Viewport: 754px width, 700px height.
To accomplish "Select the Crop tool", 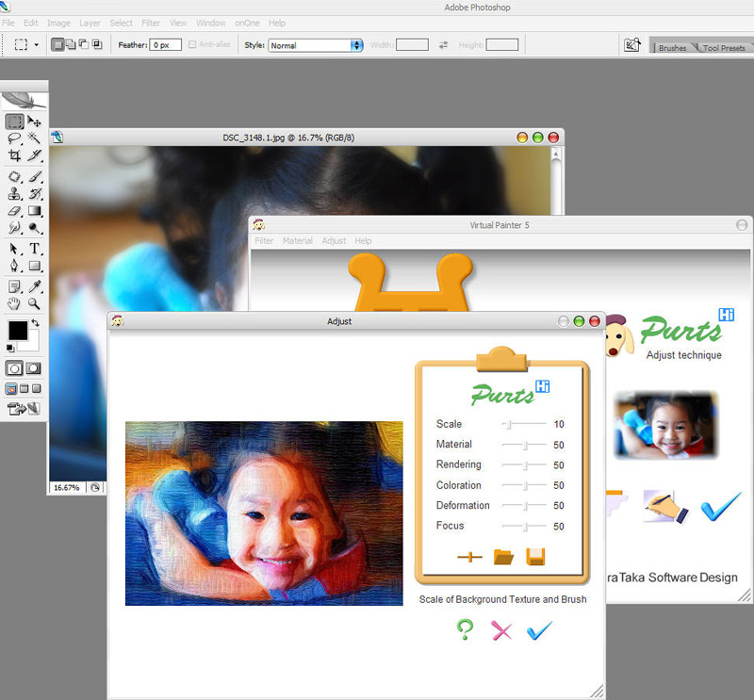I will click(14, 155).
